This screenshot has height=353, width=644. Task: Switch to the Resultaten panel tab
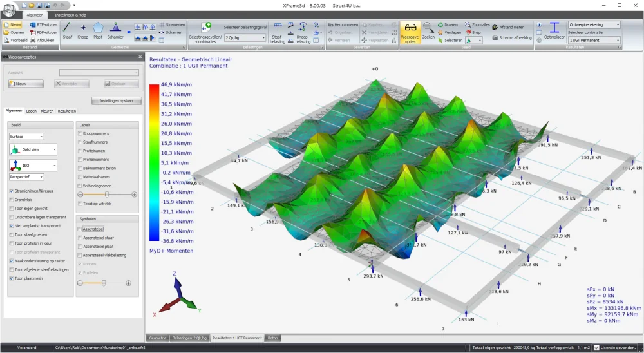pos(66,111)
